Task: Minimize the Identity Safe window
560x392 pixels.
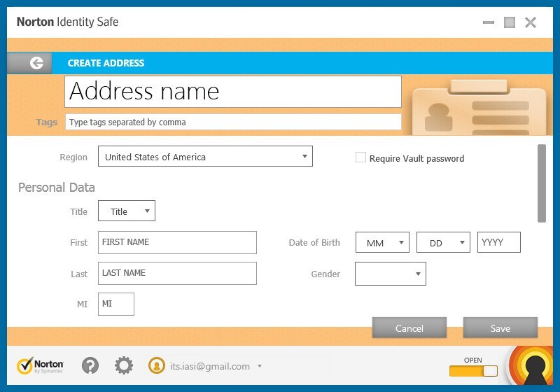Action: pos(488,22)
